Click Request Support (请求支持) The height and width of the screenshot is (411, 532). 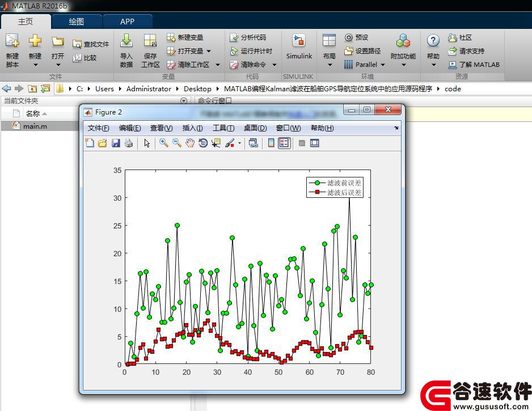[466, 51]
